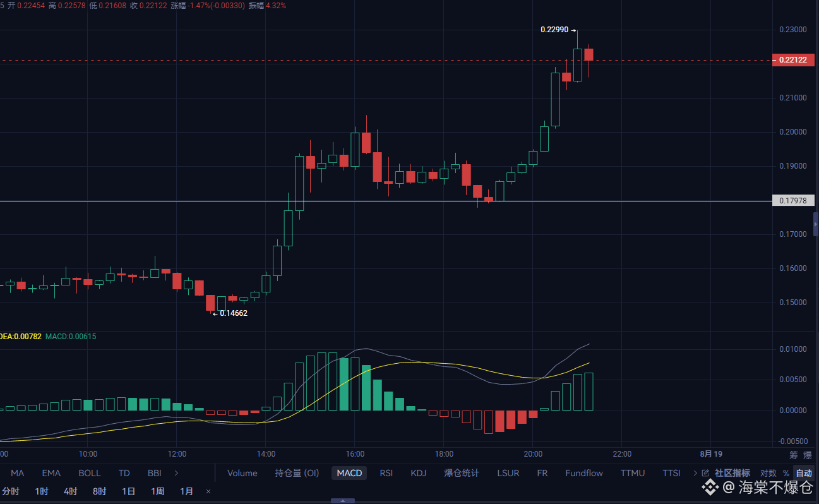The image size is (819, 504).
Task: Expand the collapsed right side panel arrow
Action: tap(816, 224)
